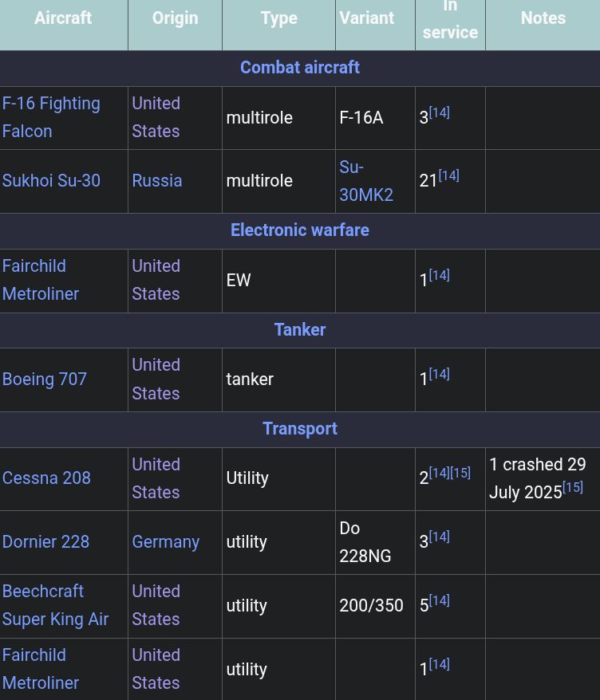
Task: Click Fairchild Metroliner in the Electronic warfare section
Action: (x=41, y=280)
